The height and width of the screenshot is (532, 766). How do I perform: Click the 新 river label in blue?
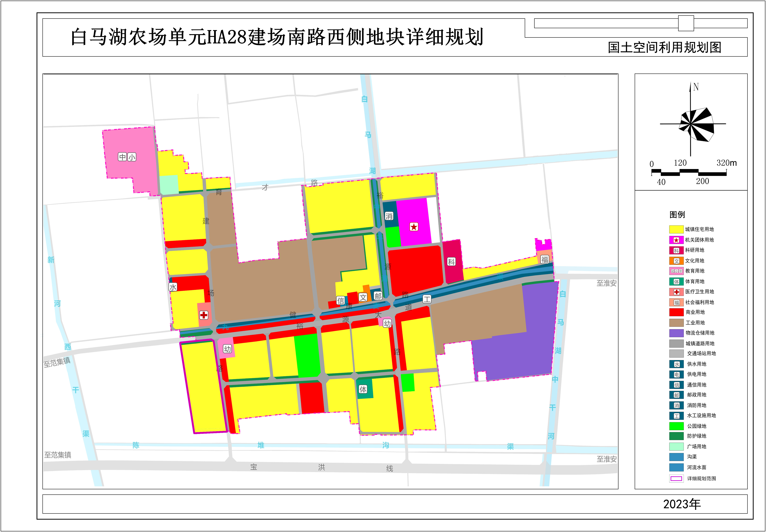[x=51, y=260]
